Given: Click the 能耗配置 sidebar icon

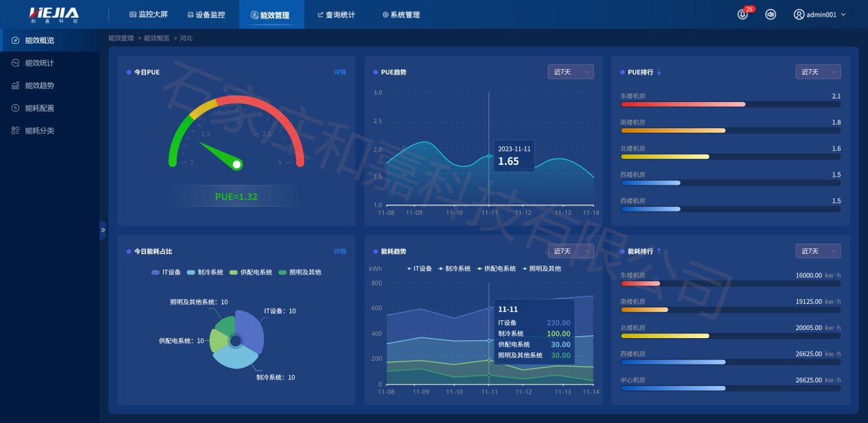Looking at the screenshot, I should [15, 108].
